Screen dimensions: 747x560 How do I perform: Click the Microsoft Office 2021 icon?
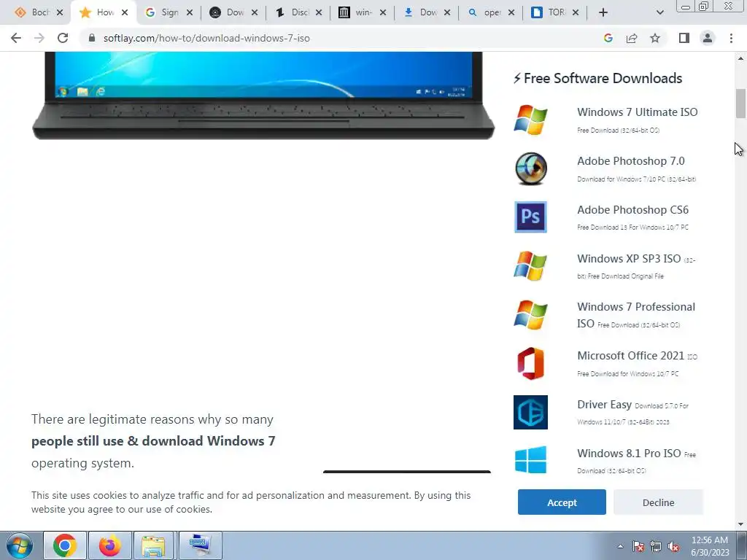pos(531,363)
